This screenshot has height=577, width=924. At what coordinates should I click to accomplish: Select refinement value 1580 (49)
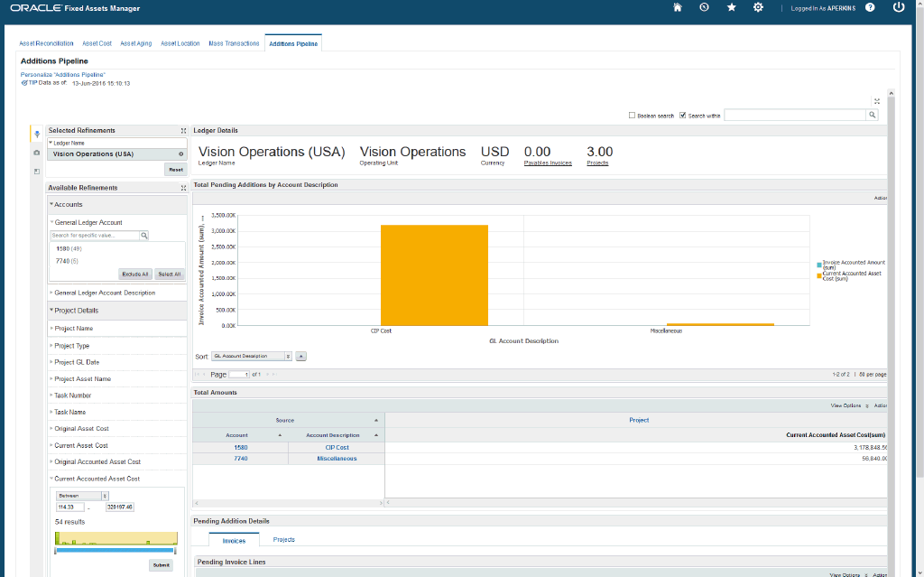69,249
